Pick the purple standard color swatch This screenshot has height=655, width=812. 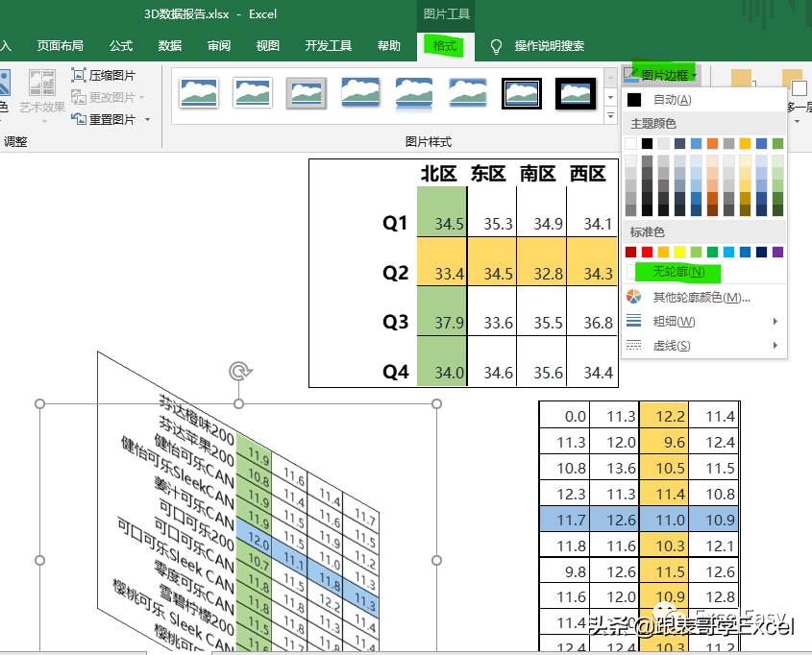[x=777, y=252]
